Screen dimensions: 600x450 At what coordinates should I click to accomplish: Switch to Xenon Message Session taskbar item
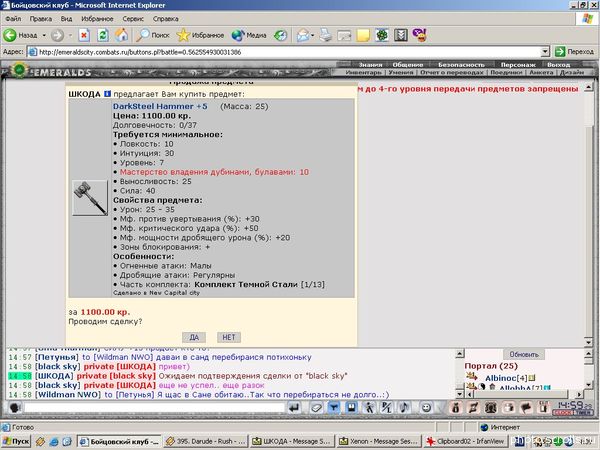380,442
